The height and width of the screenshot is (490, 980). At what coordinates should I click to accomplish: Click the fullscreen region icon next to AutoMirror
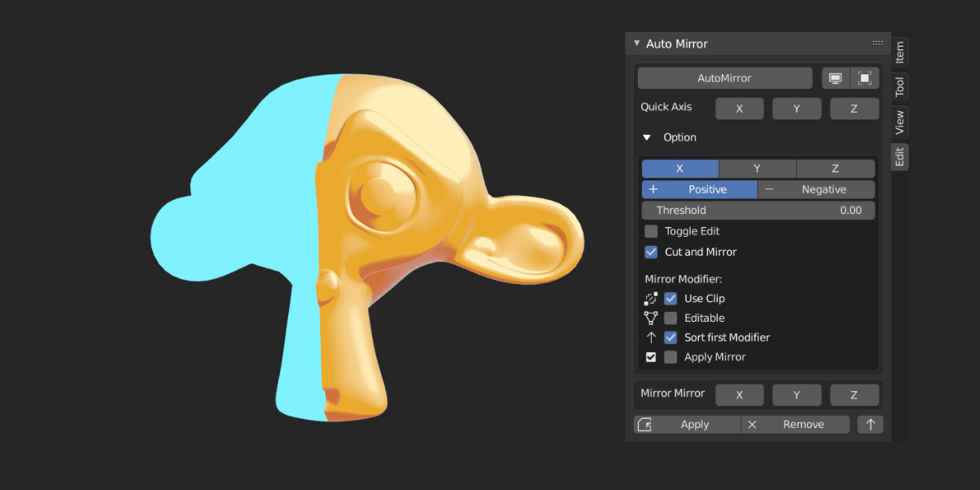pos(865,78)
